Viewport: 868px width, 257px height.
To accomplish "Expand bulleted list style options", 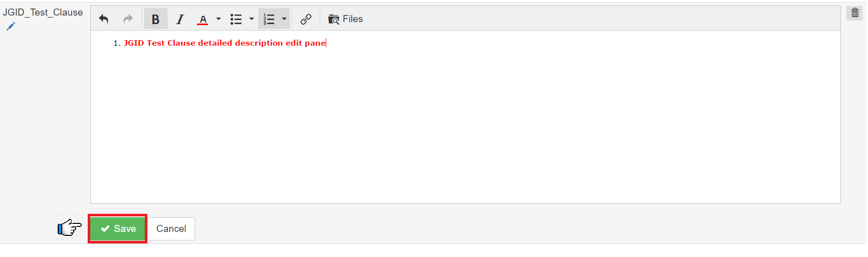I will pyautogui.click(x=252, y=19).
